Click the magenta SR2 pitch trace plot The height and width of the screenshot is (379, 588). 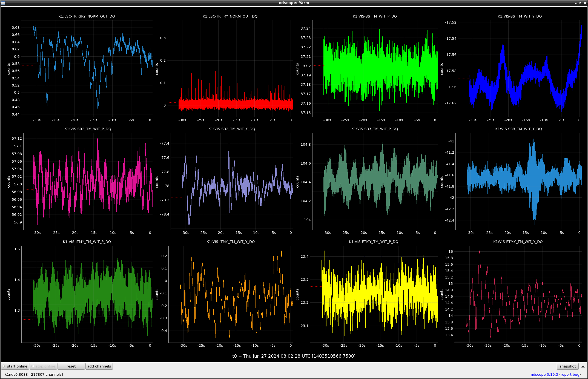pos(88,181)
